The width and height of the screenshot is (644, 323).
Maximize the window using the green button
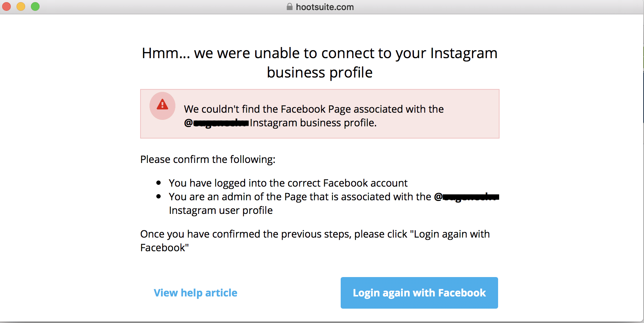(35, 6)
